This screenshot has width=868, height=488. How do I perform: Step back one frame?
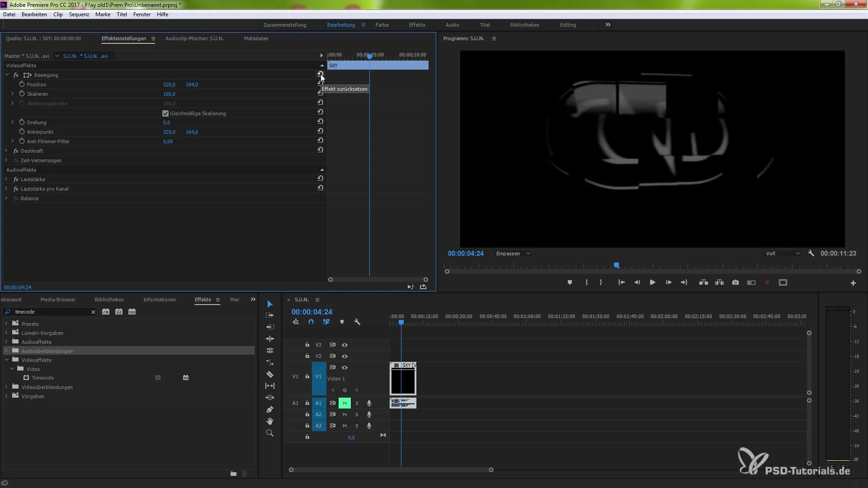click(637, 282)
